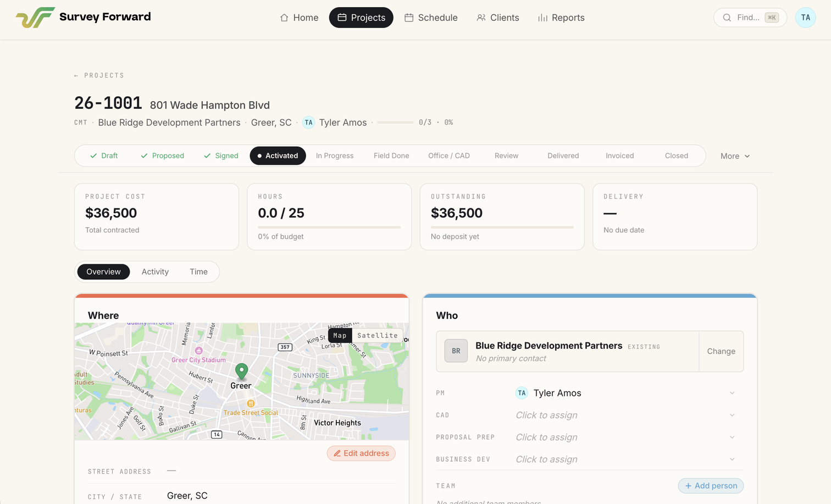Click the 'Greer, SC' city/state value
This screenshot has width=831, height=504.
(187, 496)
